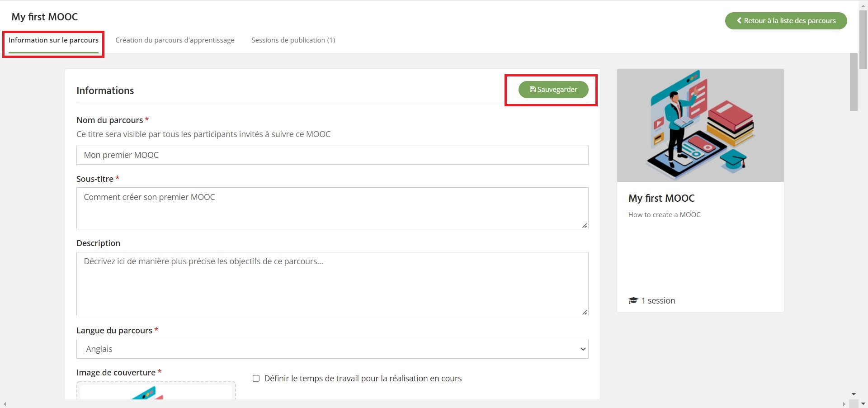Click the Informations section heading

[x=105, y=90]
